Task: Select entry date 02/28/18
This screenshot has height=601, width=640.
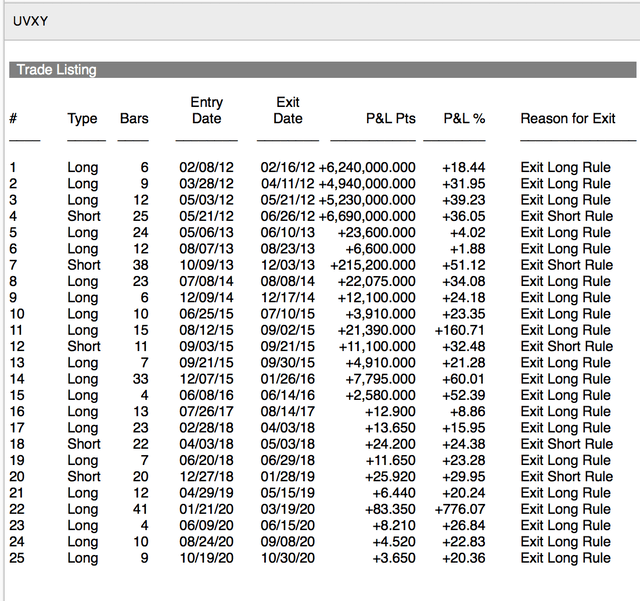Action: [x=207, y=428]
